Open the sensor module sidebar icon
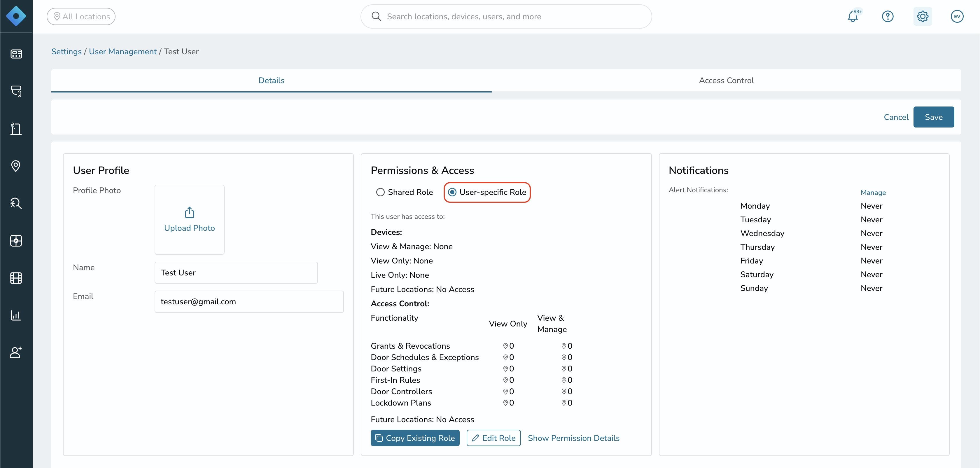The width and height of the screenshot is (980, 468). pos(16,240)
